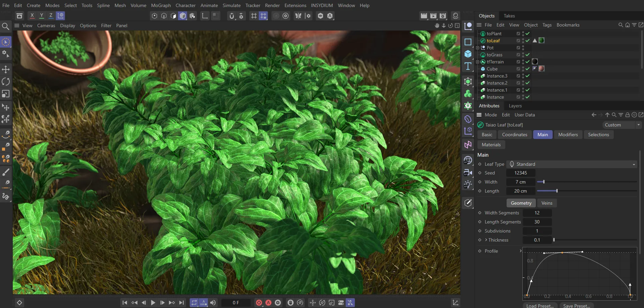Screen dimensions: 644x308
Task: Click the Seed input field showing 12345
Action: tap(521, 173)
